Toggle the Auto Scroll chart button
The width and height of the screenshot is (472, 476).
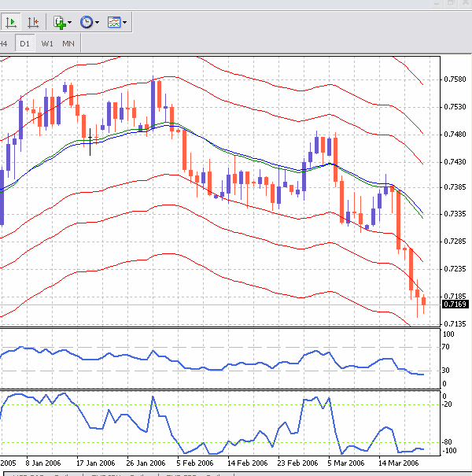pos(11,23)
